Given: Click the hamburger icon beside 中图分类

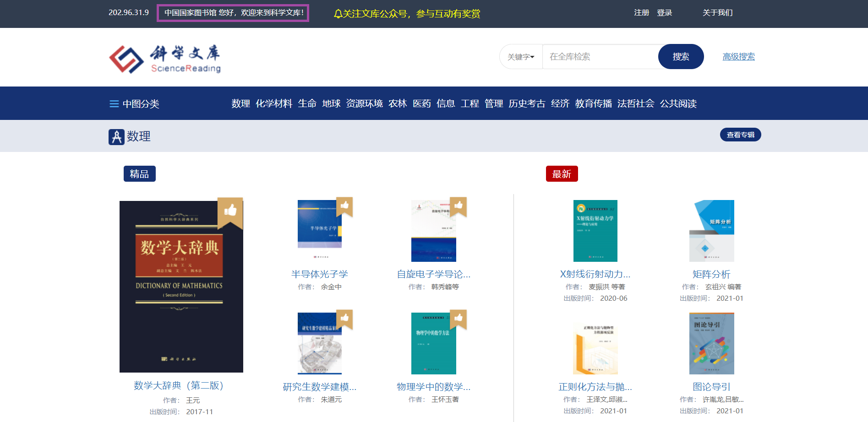Looking at the screenshot, I should [114, 104].
